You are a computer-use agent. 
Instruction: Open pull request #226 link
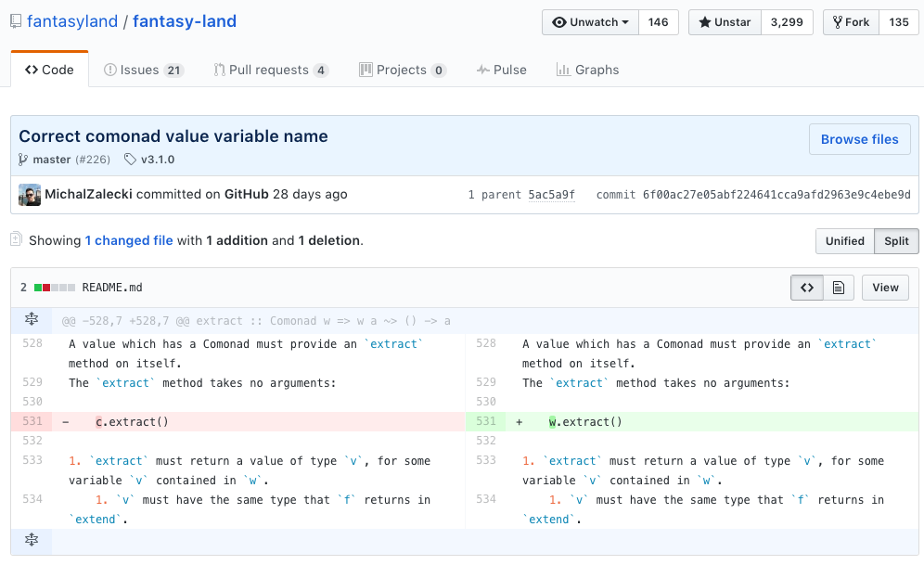pyautogui.click(x=93, y=160)
